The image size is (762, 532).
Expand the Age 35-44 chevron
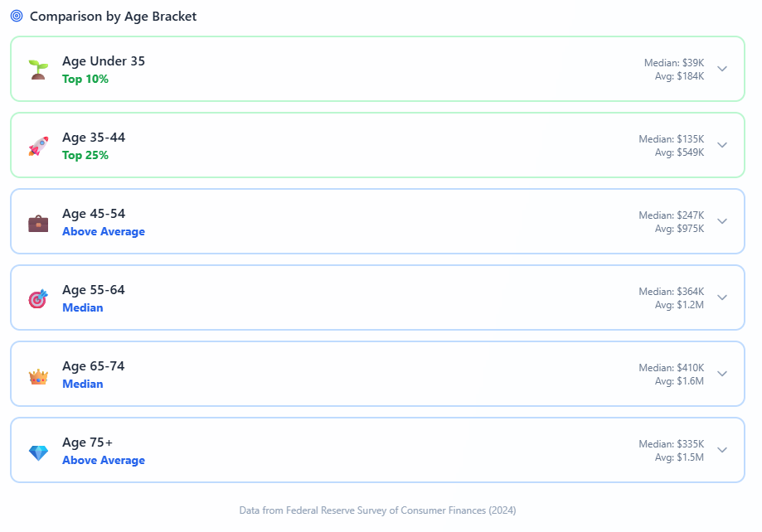point(722,145)
